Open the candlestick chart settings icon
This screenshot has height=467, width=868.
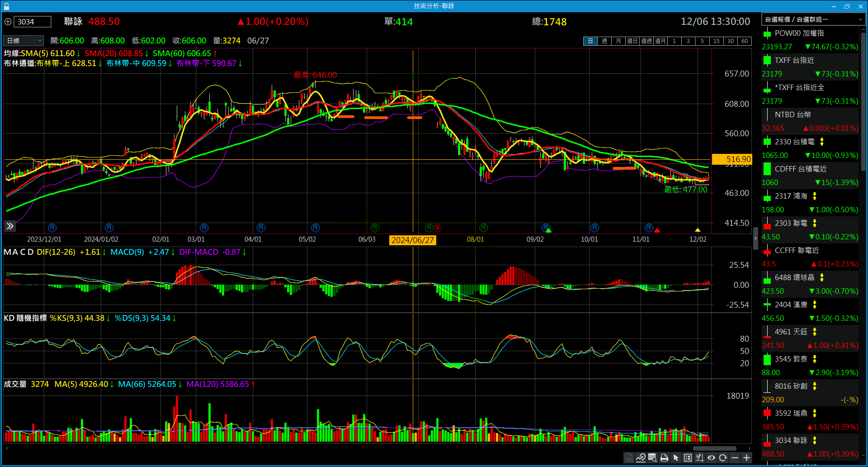click(699, 458)
